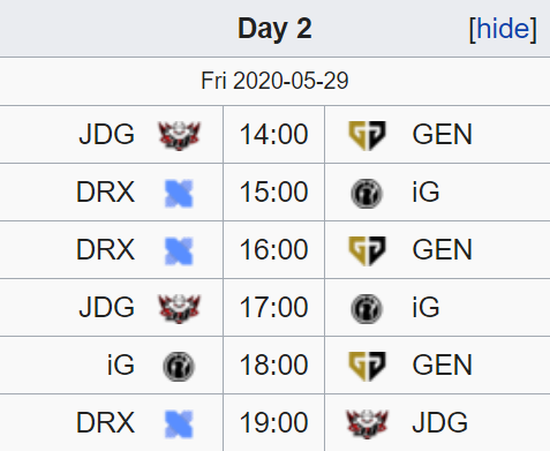Open GEN team name in 18:00 row
The width and height of the screenshot is (550, 451).
[442, 365]
